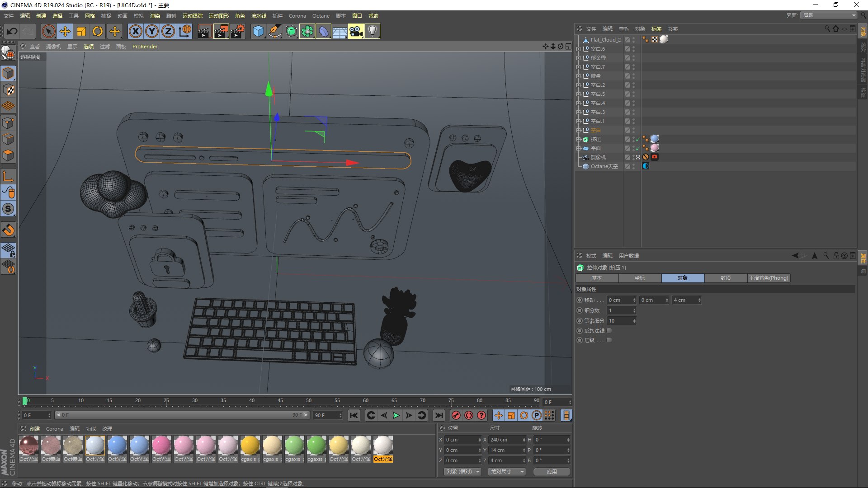Enable the 反转法线 checkbox

point(609,331)
